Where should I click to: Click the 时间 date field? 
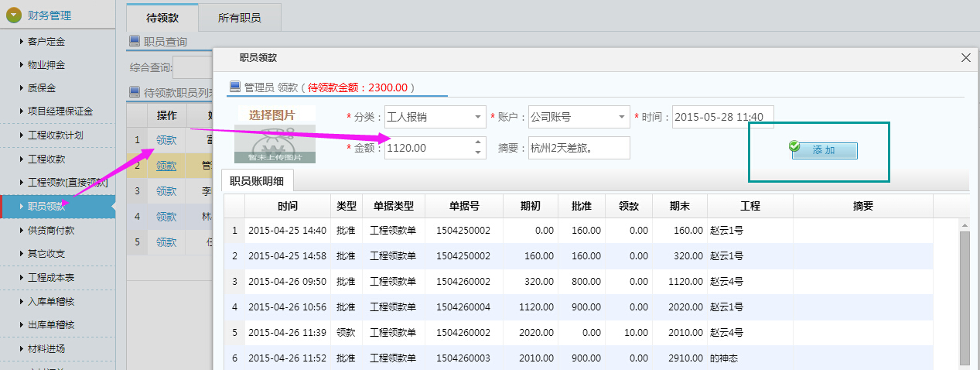(722, 118)
